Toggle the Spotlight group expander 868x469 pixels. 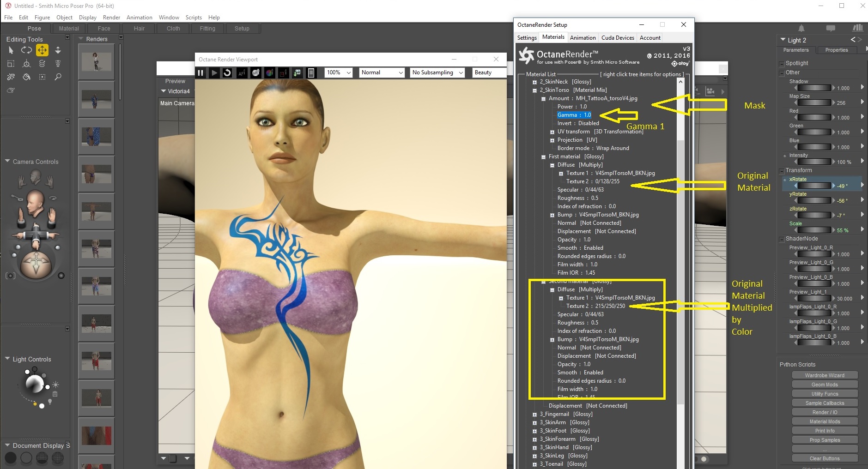point(782,64)
